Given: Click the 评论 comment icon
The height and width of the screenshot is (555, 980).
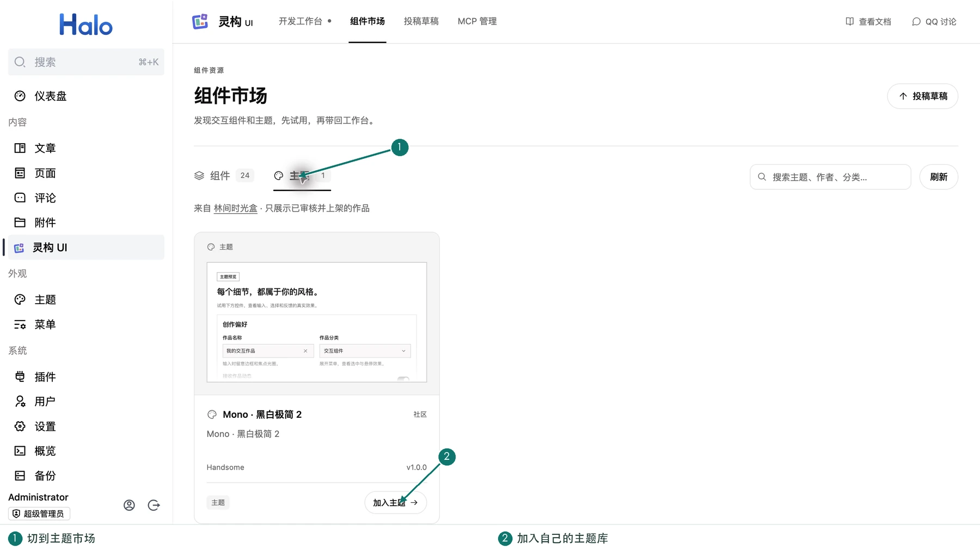Looking at the screenshot, I should pyautogui.click(x=20, y=198).
